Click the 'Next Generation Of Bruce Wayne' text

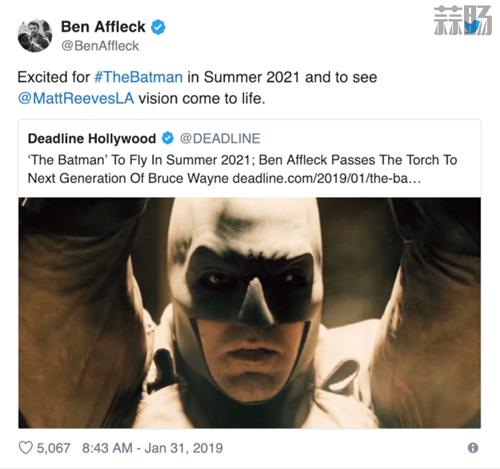(x=128, y=178)
